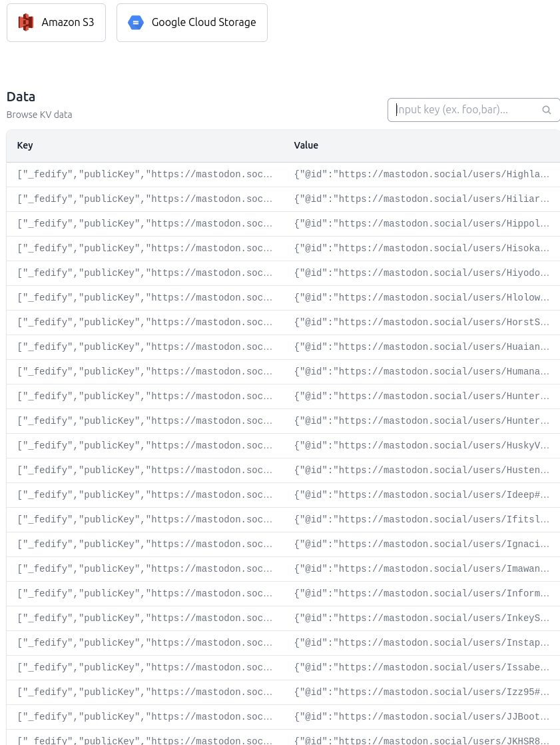
Task: Open the row with users/JJBoot value
Action: tap(283, 717)
